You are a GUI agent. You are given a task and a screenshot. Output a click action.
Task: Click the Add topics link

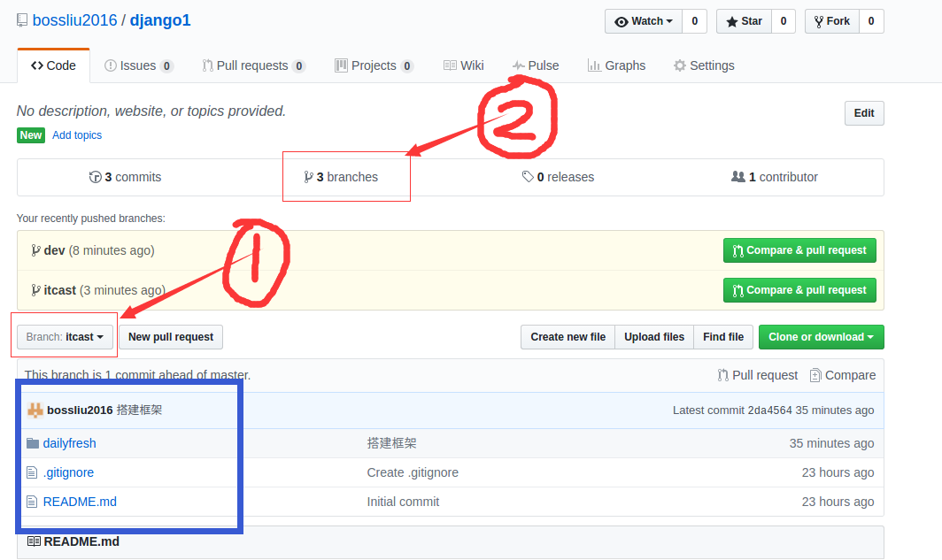coord(77,135)
